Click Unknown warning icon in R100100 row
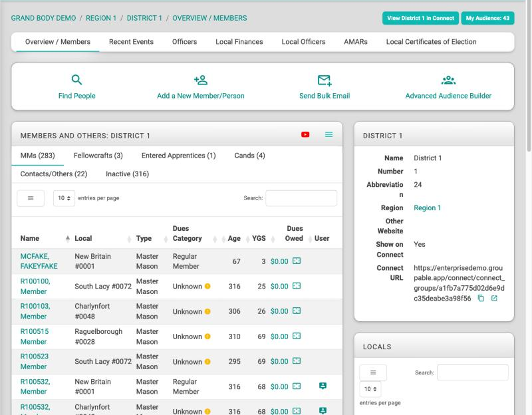 (x=207, y=286)
